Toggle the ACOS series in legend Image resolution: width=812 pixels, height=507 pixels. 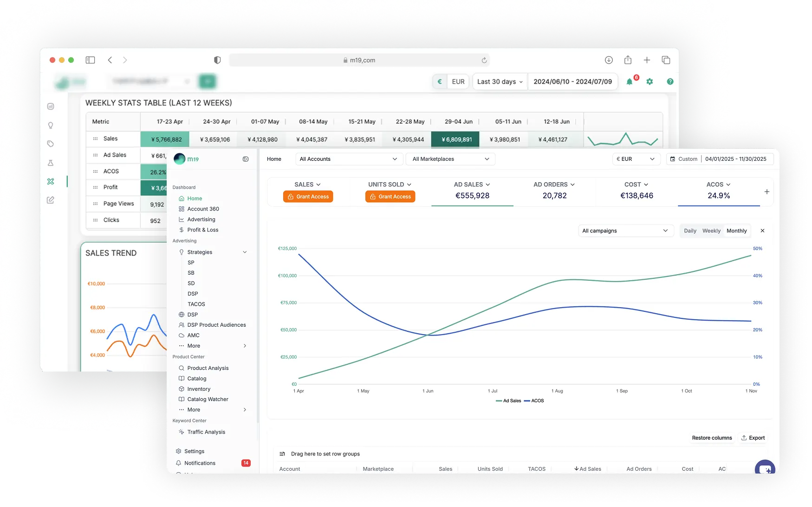click(534, 401)
